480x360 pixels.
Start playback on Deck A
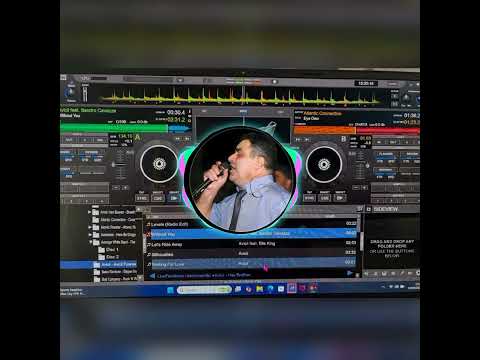pyautogui.click(x=174, y=198)
